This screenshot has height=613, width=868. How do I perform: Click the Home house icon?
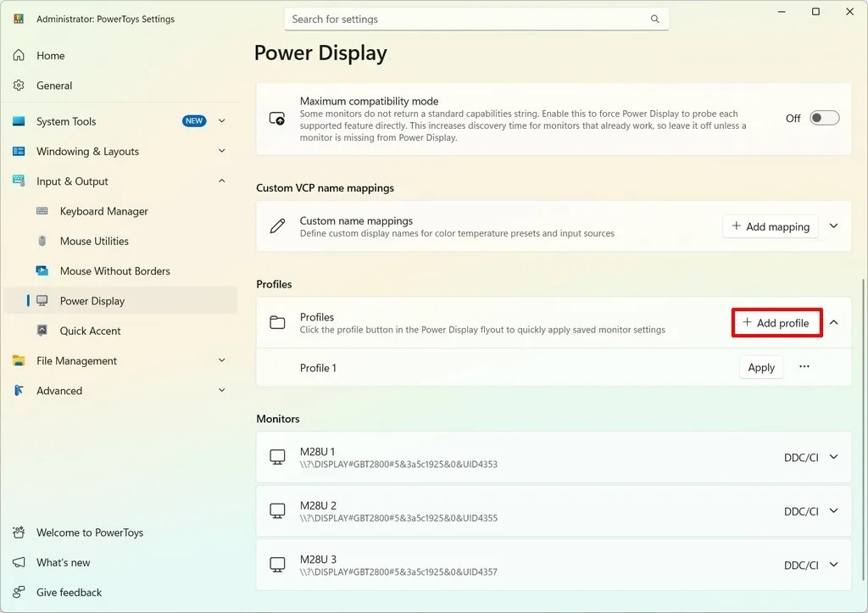coord(19,55)
